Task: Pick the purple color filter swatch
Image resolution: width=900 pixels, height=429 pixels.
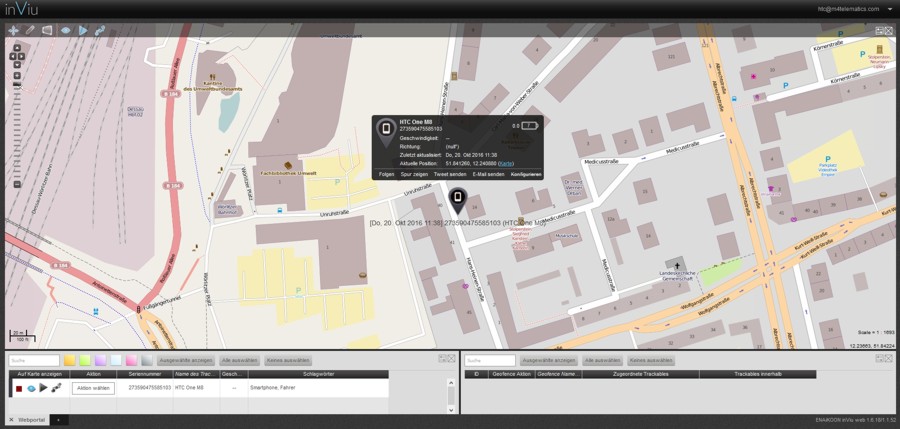Action: (x=100, y=360)
